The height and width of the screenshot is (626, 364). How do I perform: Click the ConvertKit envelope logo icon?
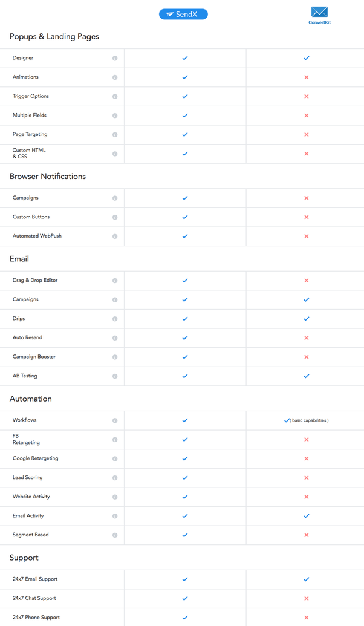319,11
